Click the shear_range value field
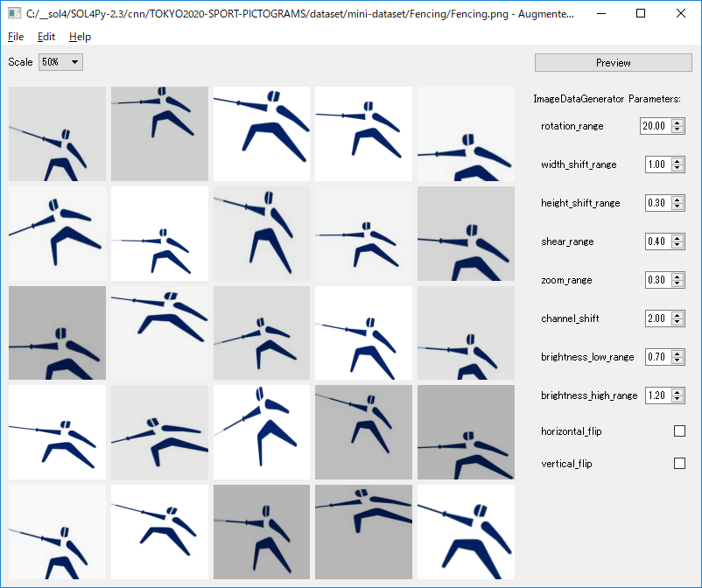This screenshot has width=702, height=588. pyautogui.click(x=657, y=241)
